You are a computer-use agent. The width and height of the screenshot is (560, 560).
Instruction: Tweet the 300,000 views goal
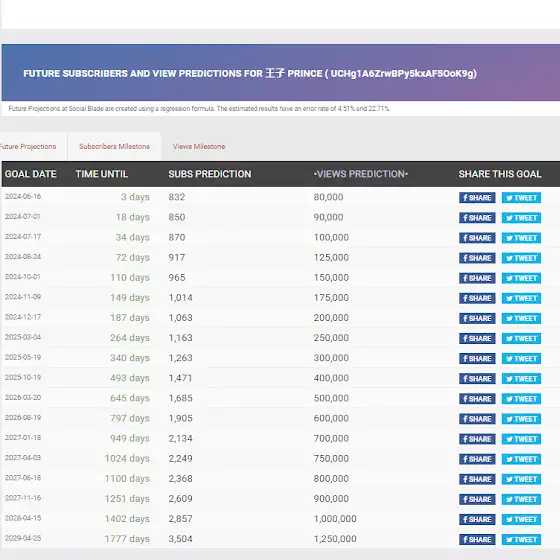(x=521, y=358)
